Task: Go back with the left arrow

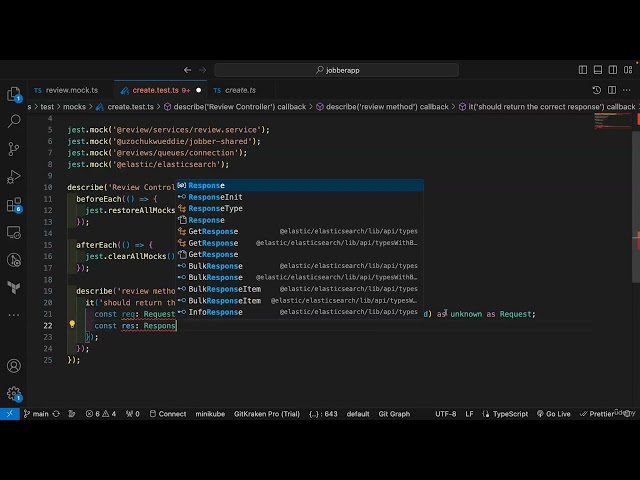Action: (187, 70)
